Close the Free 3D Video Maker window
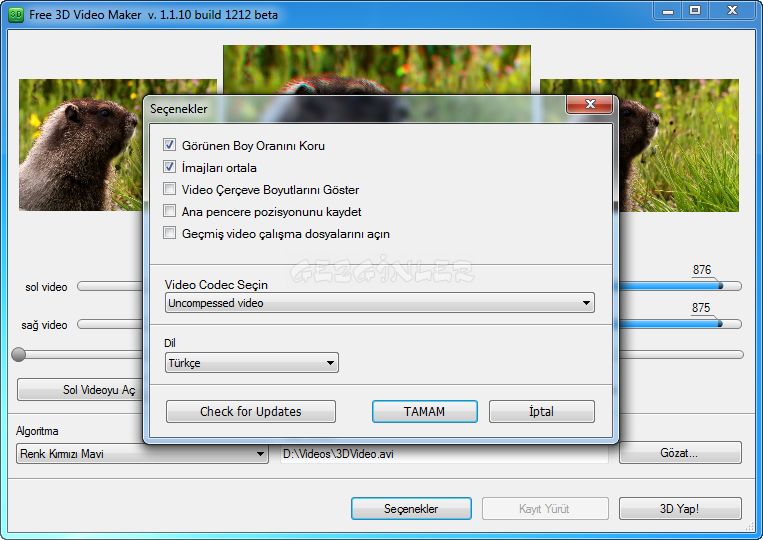The width and height of the screenshot is (763, 540). tap(732, 10)
